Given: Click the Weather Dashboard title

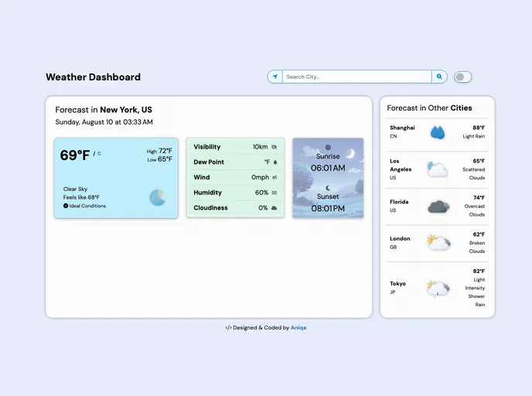Looking at the screenshot, I should click(x=94, y=77).
